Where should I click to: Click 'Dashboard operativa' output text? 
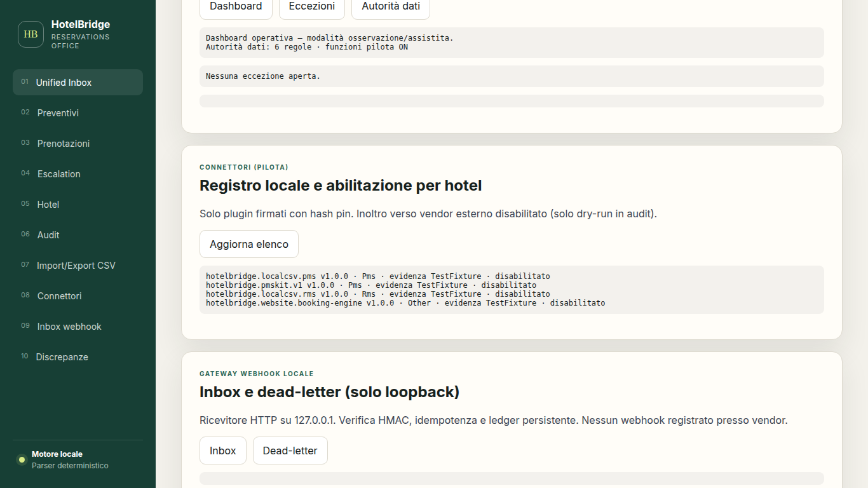click(x=330, y=38)
